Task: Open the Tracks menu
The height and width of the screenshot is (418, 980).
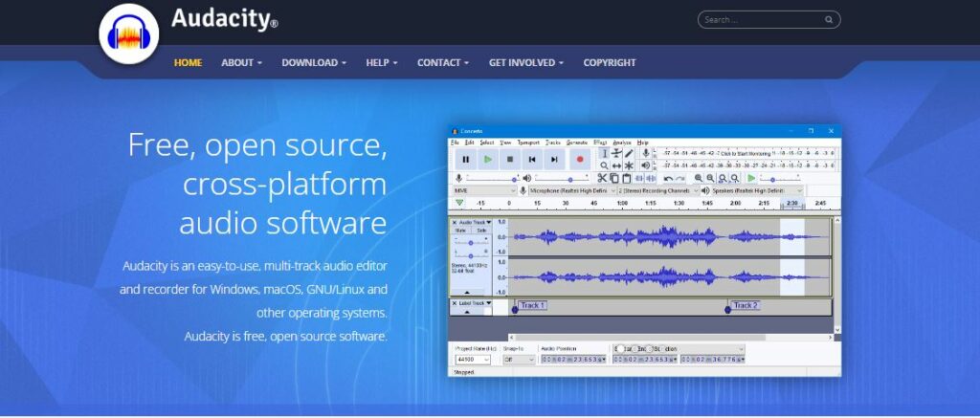Action: 553,143
